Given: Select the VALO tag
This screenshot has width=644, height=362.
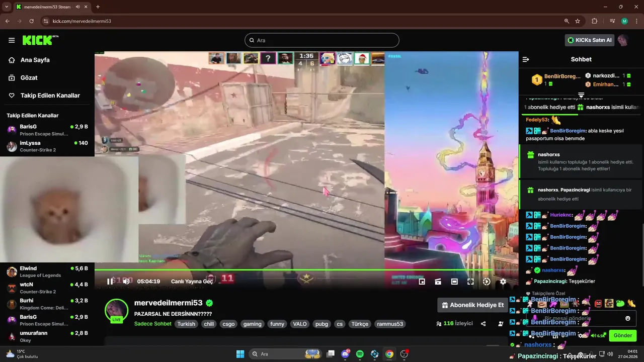Looking at the screenshot, I should click(x=300, y=324).
